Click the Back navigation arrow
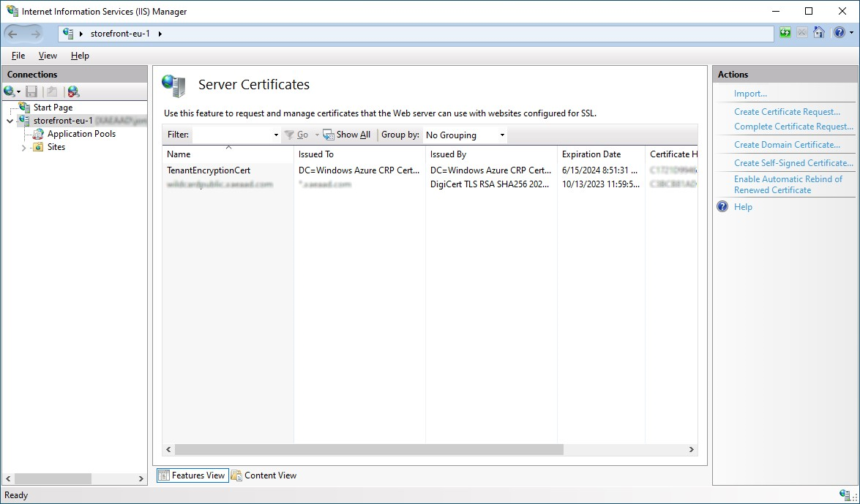Viewport: 860px width, 504px height. (13, 34)
